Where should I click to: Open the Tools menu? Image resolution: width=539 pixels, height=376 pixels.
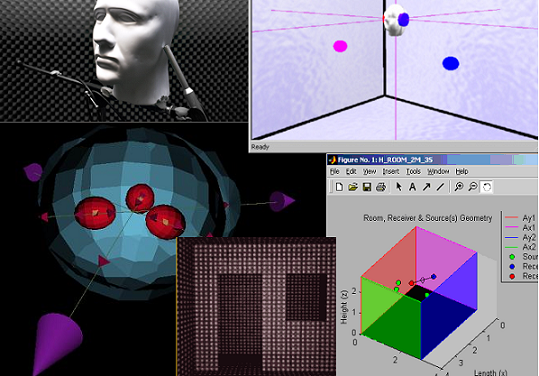413,171
